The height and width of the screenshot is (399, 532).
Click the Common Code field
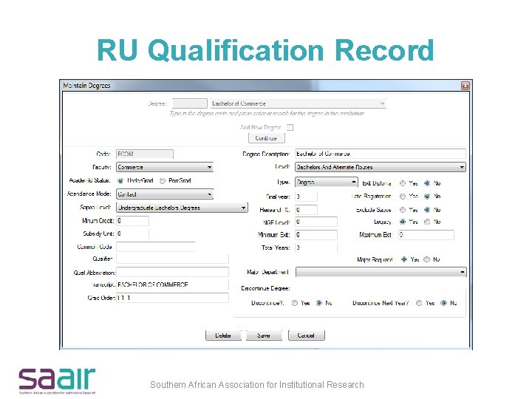click(155, 247)
